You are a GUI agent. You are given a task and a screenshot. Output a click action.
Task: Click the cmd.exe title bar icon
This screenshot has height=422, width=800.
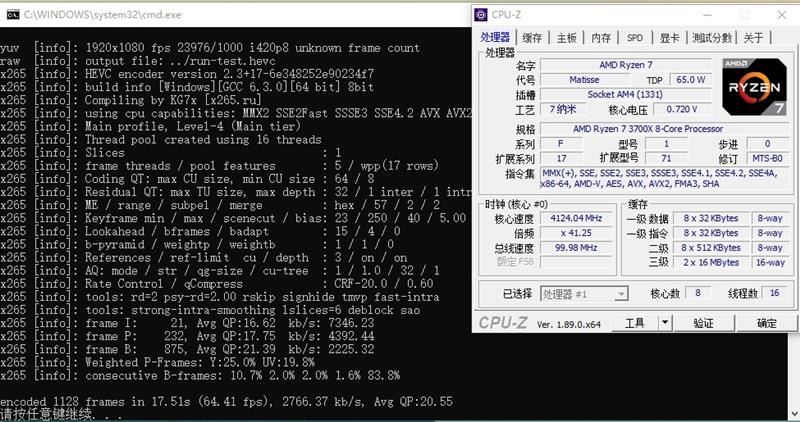(x=13, y=14)
